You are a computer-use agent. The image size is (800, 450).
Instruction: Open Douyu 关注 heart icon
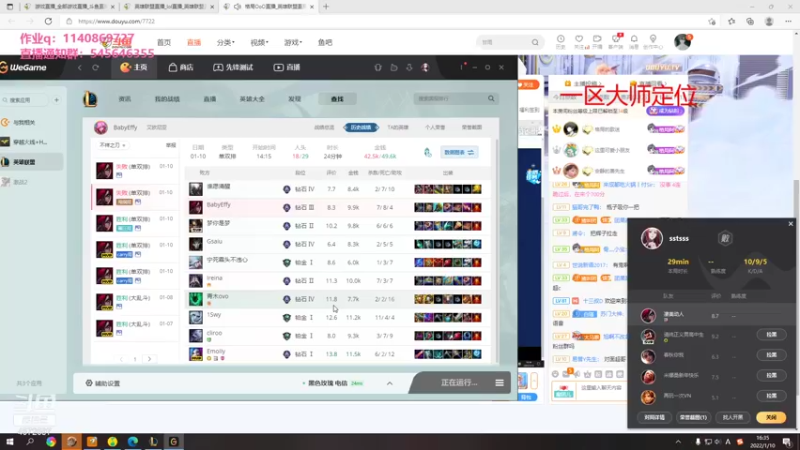(x=579, y=41)
